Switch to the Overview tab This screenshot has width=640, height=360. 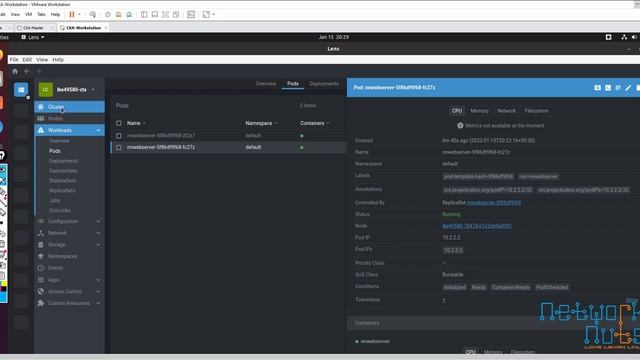tap(266, 84)
